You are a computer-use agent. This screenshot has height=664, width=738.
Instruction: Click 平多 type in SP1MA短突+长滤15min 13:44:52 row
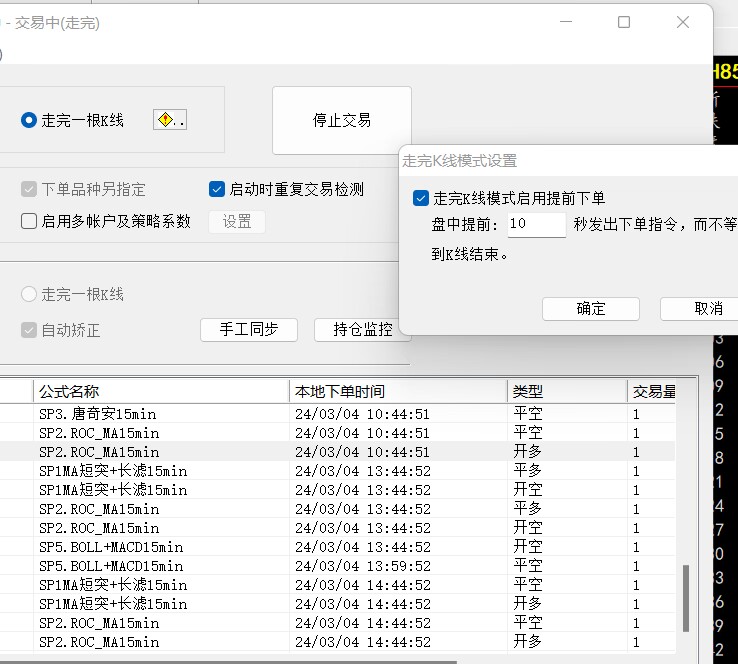528,471
